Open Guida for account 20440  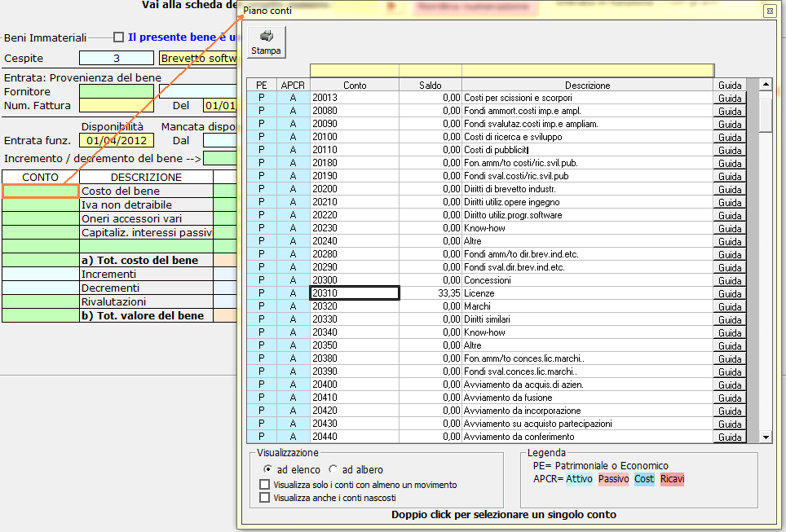coord(730,437)
